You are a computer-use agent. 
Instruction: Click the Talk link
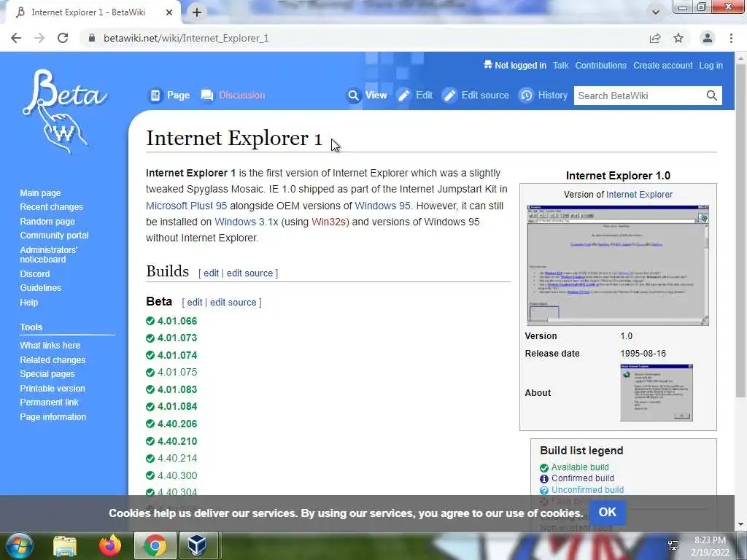point(560,66)
